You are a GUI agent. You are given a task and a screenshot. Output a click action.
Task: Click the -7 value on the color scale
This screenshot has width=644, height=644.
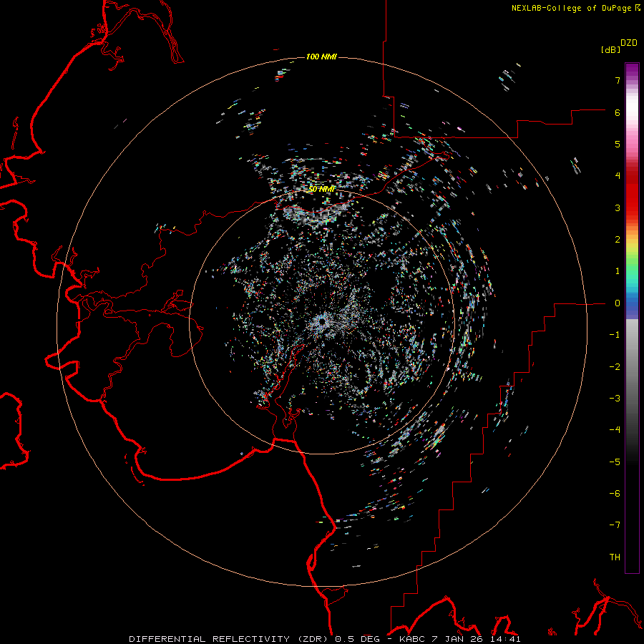[615, 525]
